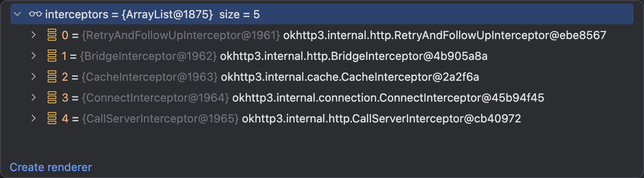Viewport: 644px width, 178px height.
Task: Click the list element icon for index 1
Action: pos(52,56)
